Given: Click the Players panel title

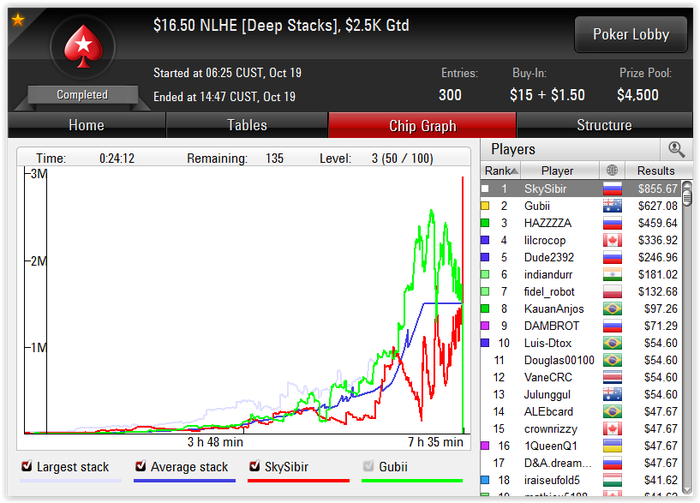Looking at the screenshot, I should [513, 149].
